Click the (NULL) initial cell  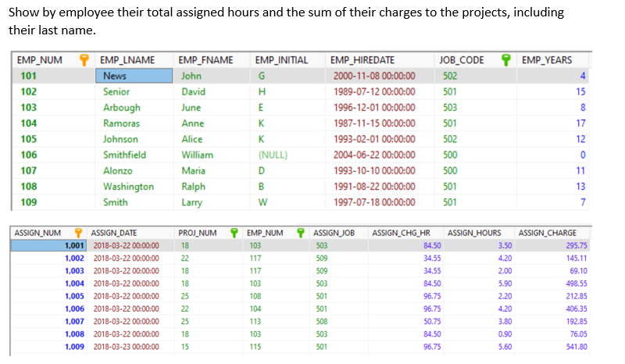287,155
